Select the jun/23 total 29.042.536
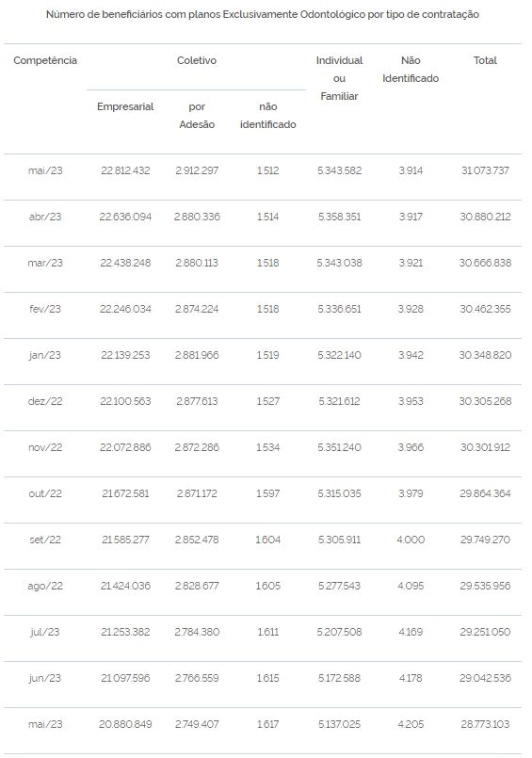The width and height of the screenshot is (532, 758). click(x=485, y=678)
